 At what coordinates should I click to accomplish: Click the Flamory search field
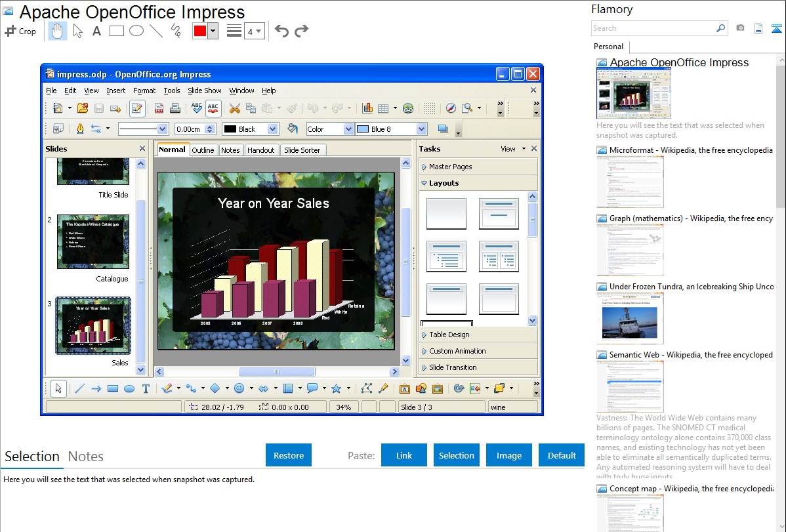pos(653,28)
